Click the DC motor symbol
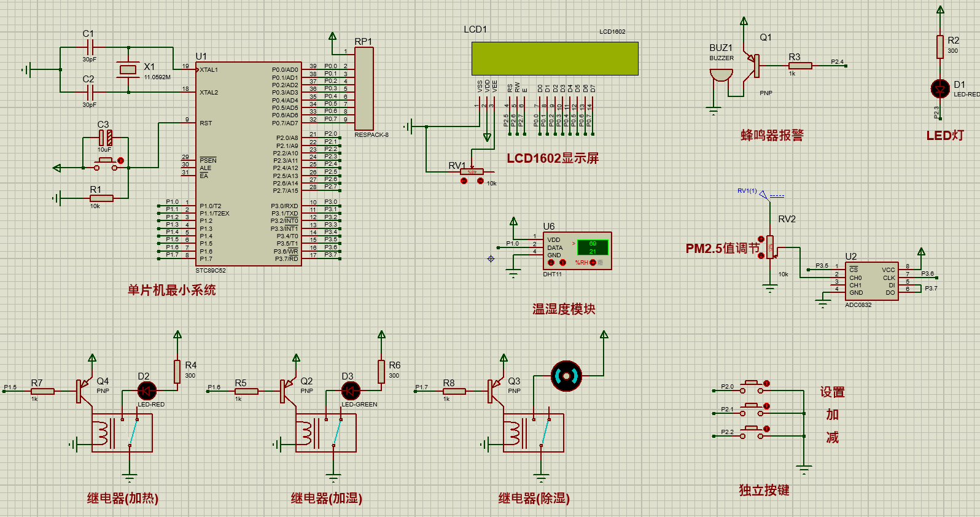 click(x=566, y=376)
